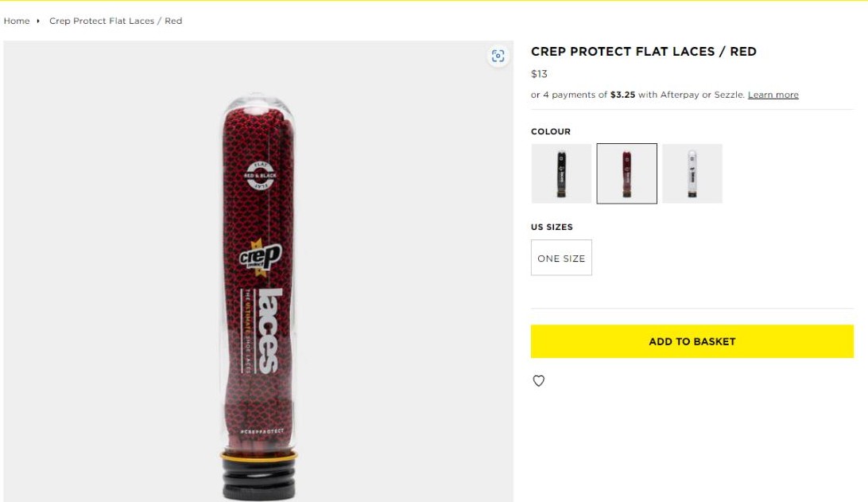Open the image visual search icon
Image resolution: width=868 pixels, height=502 pixels.
click(498, 56)
